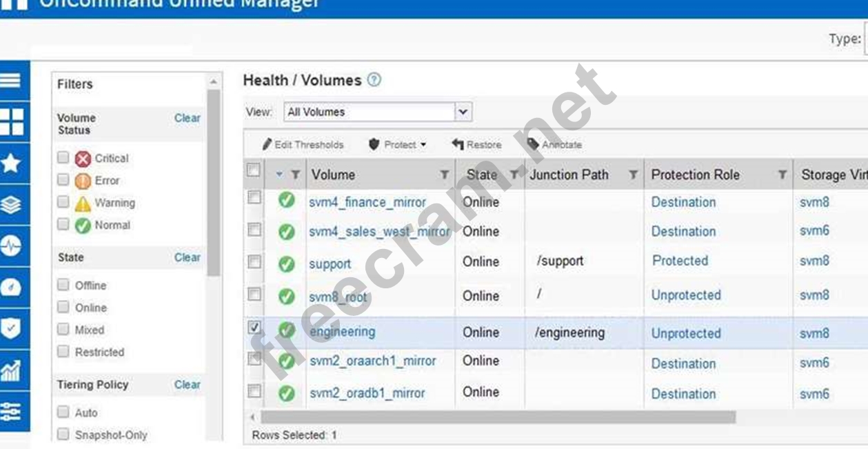This screenshot has width=868, height=449.
Task: Check the Snapshot-Only tiering policy filter
Action: (x=63, y=435)
